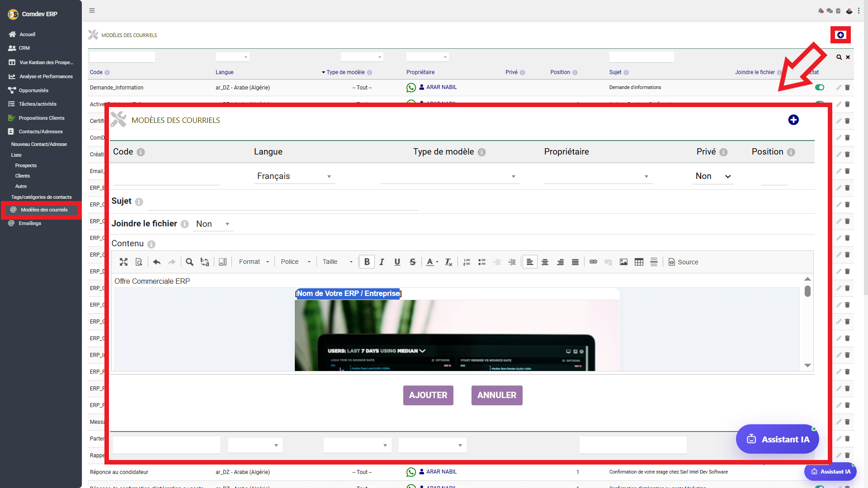Toggle underline formatting
The height and width of the screenshot is (488, 868).
[397, 262]
